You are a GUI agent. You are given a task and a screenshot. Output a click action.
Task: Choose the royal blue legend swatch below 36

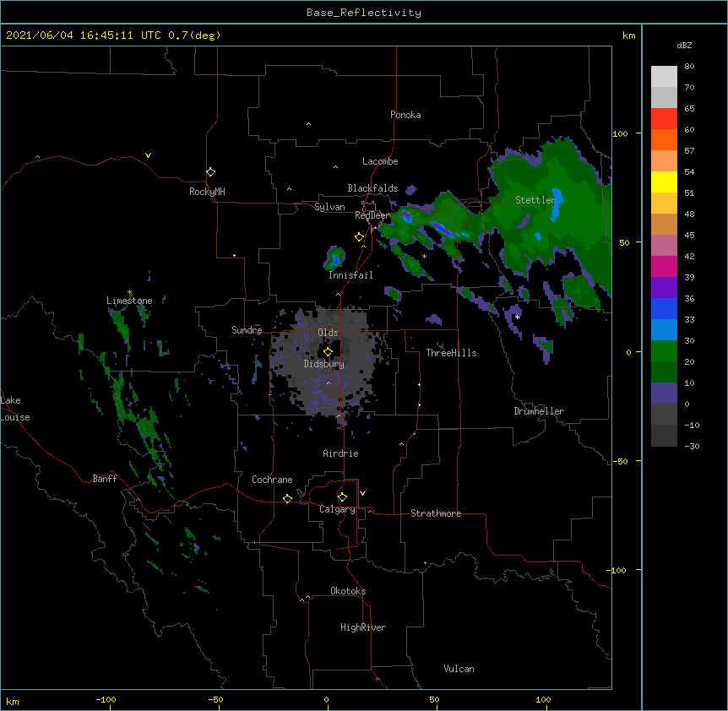click(664, 308)
